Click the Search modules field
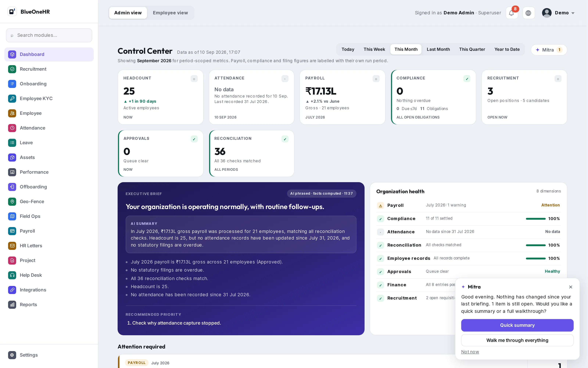Screen dimensions: 588x368 pyautogui.click(x=49, y=35)
